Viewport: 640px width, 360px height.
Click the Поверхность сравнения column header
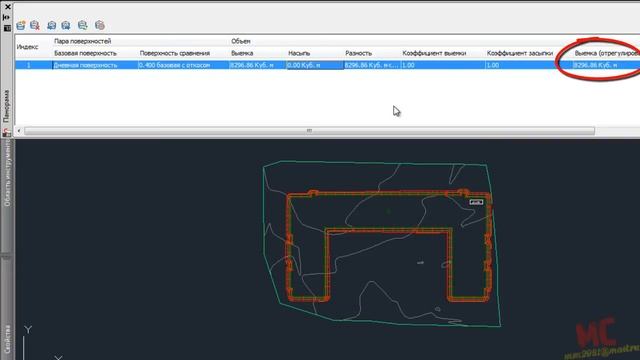coord(175,53)
